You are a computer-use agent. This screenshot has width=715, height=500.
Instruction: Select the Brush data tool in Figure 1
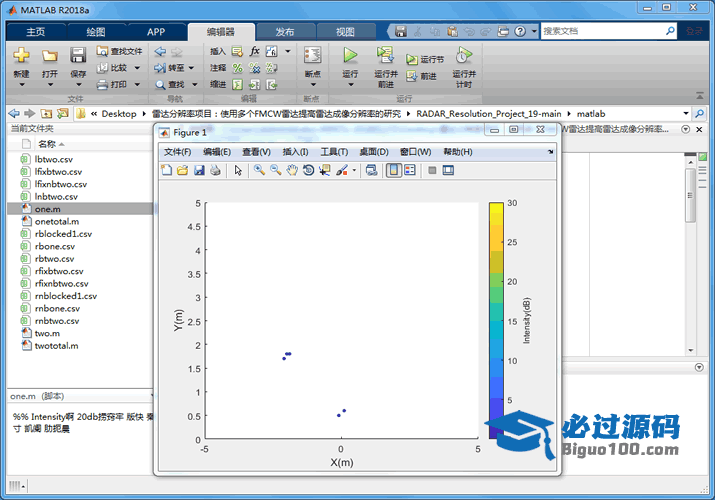(x=342, y=170)
